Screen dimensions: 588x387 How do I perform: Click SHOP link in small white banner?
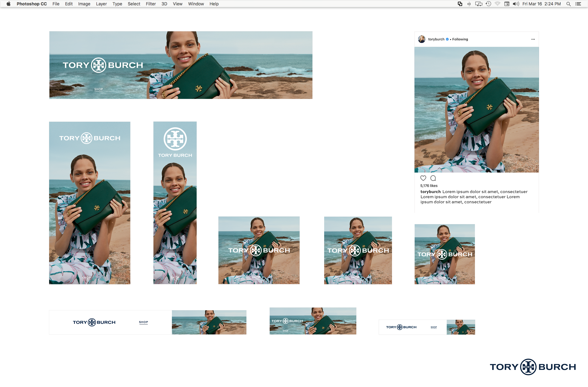coord(434,327)
